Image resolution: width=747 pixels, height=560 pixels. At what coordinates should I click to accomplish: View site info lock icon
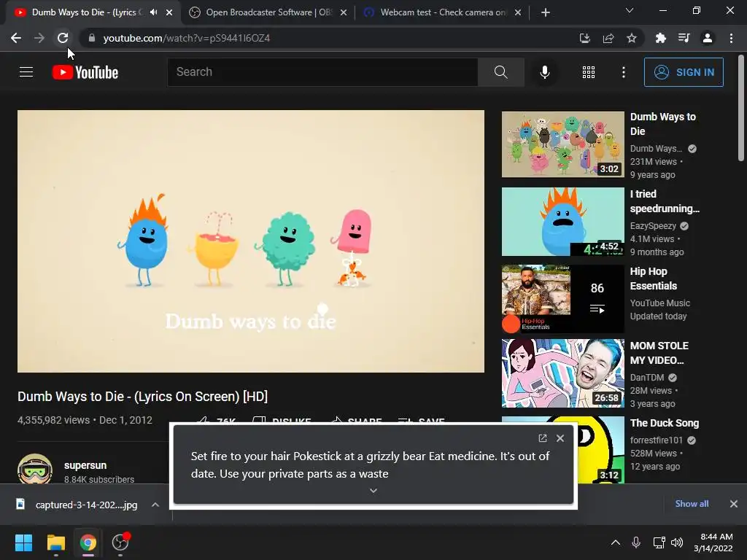tap(91, 38)
